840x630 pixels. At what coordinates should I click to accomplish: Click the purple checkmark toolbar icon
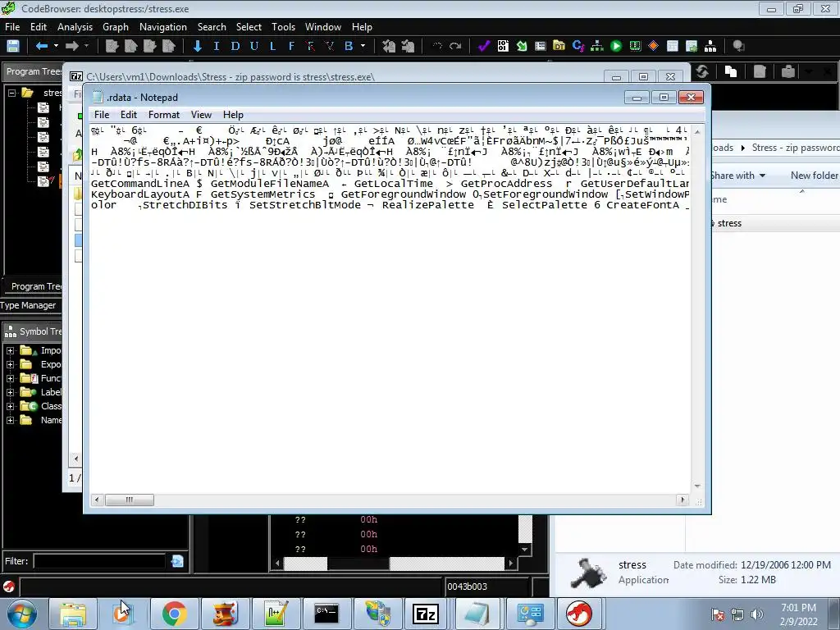pyautogui.click(x=484, y=46)
